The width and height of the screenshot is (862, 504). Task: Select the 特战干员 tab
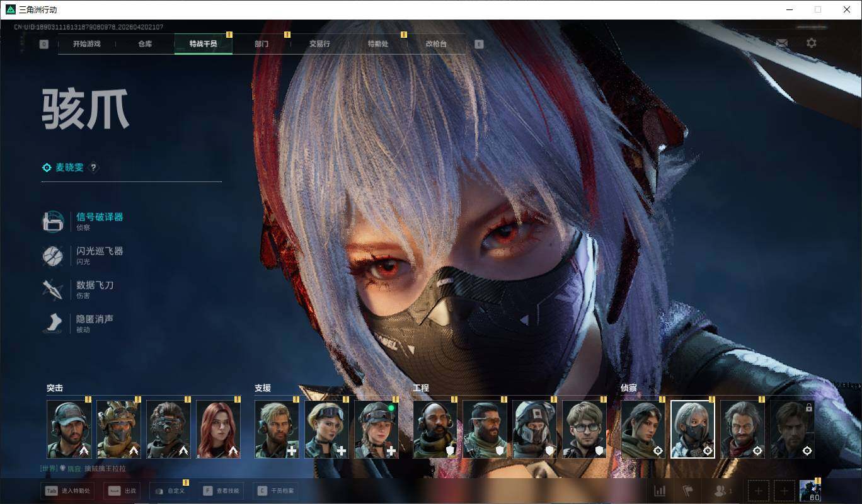(x=204, y=44)
